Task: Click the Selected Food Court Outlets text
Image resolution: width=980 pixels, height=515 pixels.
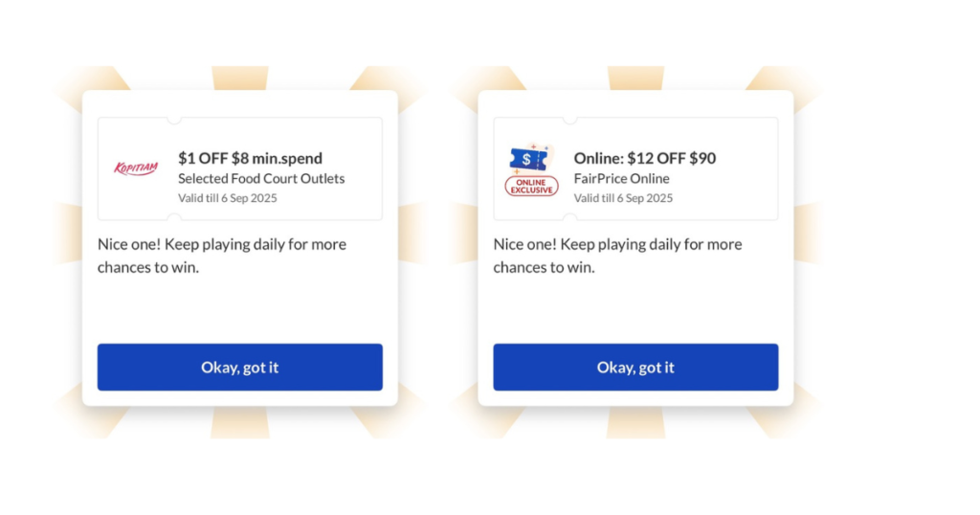Action: pos(261,179)
